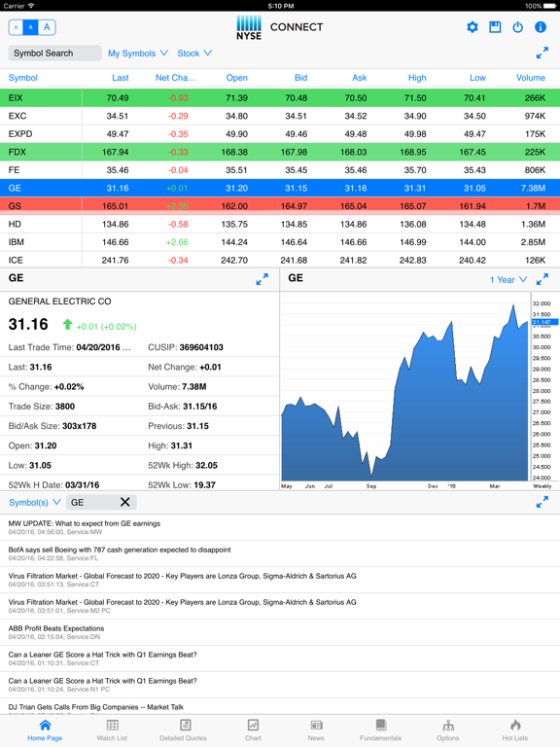Viewport: 560px width, 747px height.
Task: Sort by Last column header
Action: pos(120,78)
